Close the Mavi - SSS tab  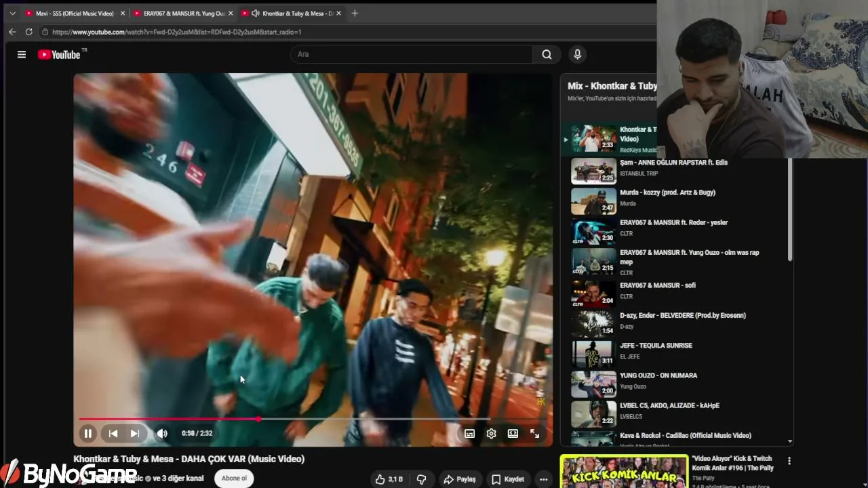[x=123, y=13]
